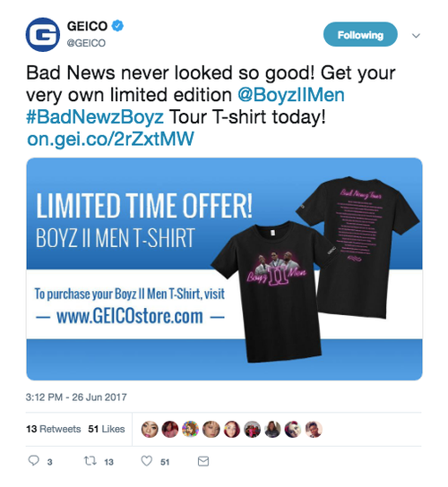This screenshot has width=448, height=487.
Task: Toggle the Following button to unfollow GEICO
Action: 360,35
